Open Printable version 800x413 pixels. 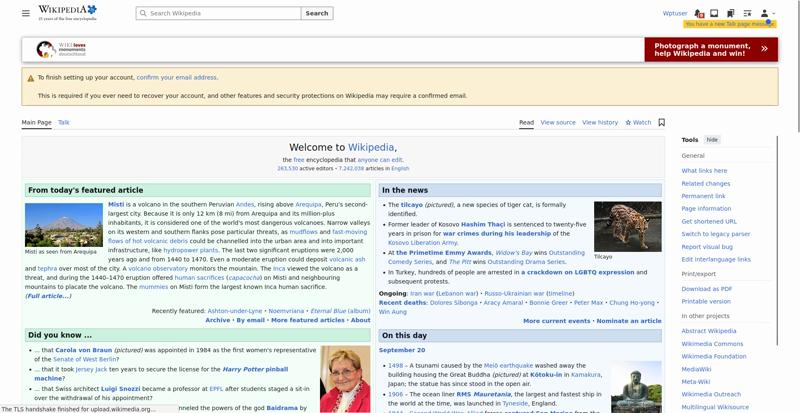pos(706,302)
